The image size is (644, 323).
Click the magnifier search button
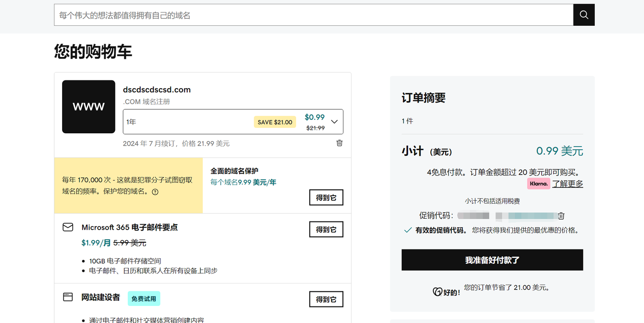[x=584, y=15]
